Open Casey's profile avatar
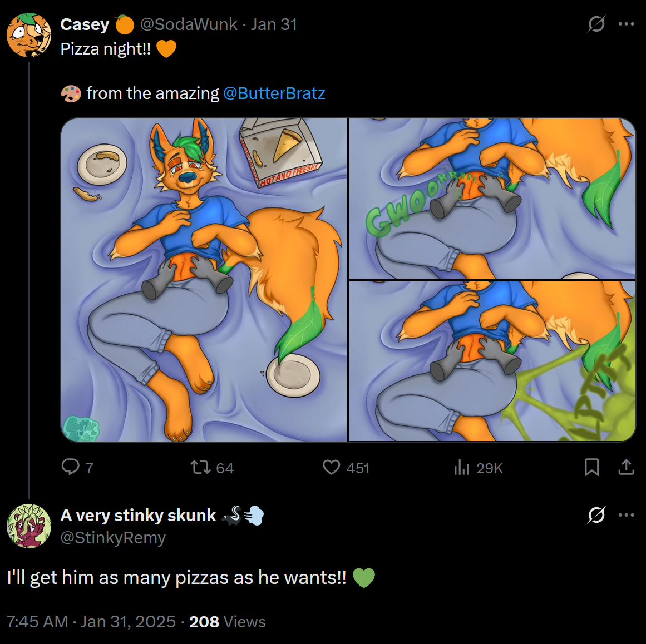This screenshot has height=644, width=646. 28,35
